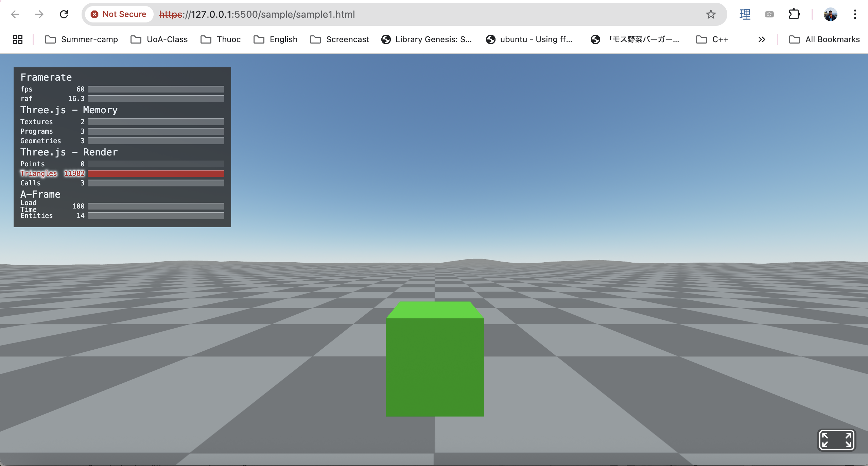Click the profile avatar to switch users
The image size is (868, 466).
[831, 14]
